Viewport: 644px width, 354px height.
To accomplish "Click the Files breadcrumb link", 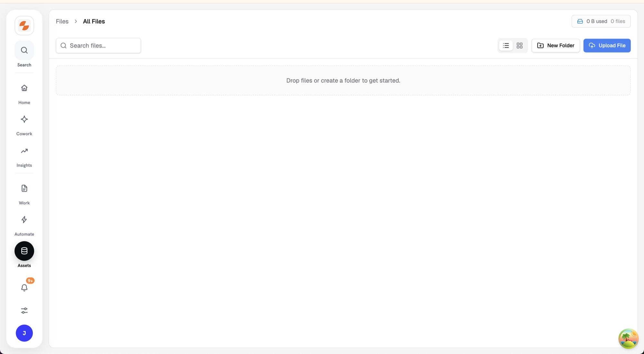I will click(x=62, y=21).
